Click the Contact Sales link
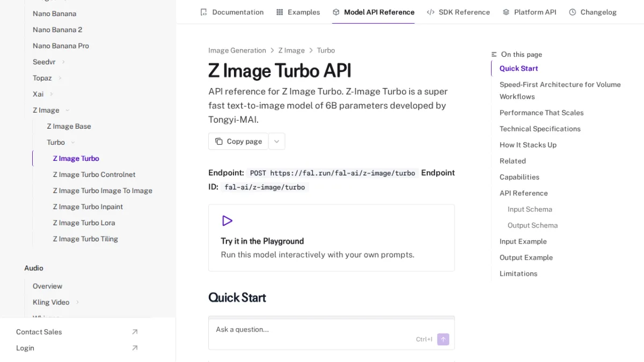 tap(39, 332)
